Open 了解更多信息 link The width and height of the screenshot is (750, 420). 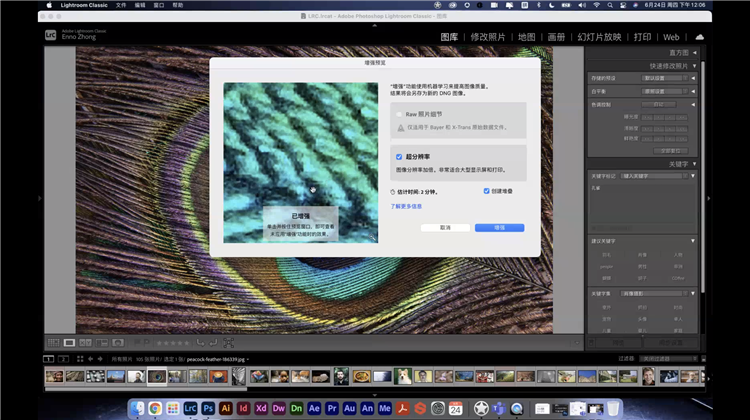(x=406, y=207)
